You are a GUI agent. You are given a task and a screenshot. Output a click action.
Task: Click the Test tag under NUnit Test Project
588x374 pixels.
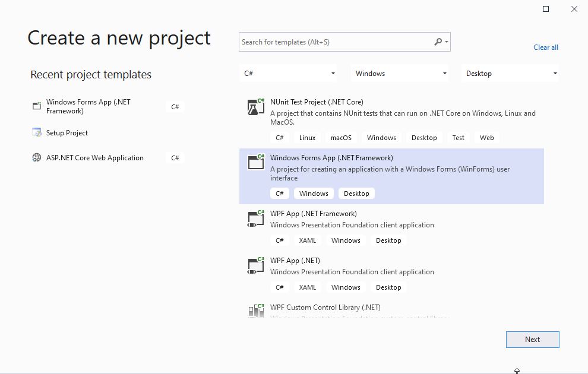point(458,138)
